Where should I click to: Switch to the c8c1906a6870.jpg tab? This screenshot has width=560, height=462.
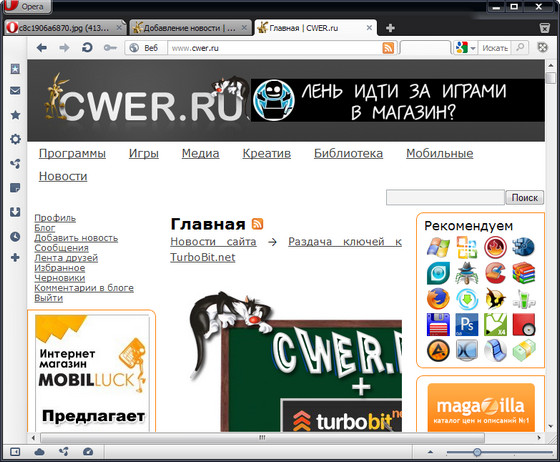(x=65, y=28)
